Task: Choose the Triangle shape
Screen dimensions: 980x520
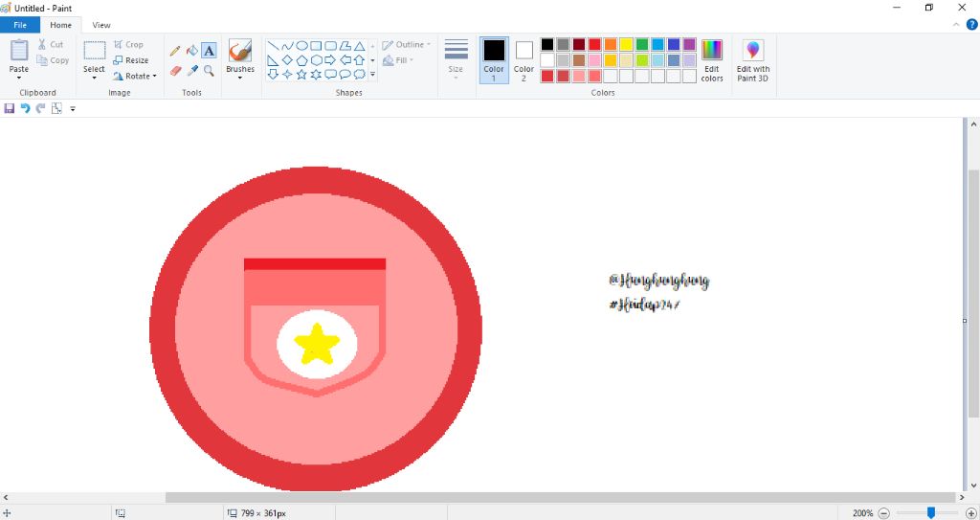Action: [360, 46]
